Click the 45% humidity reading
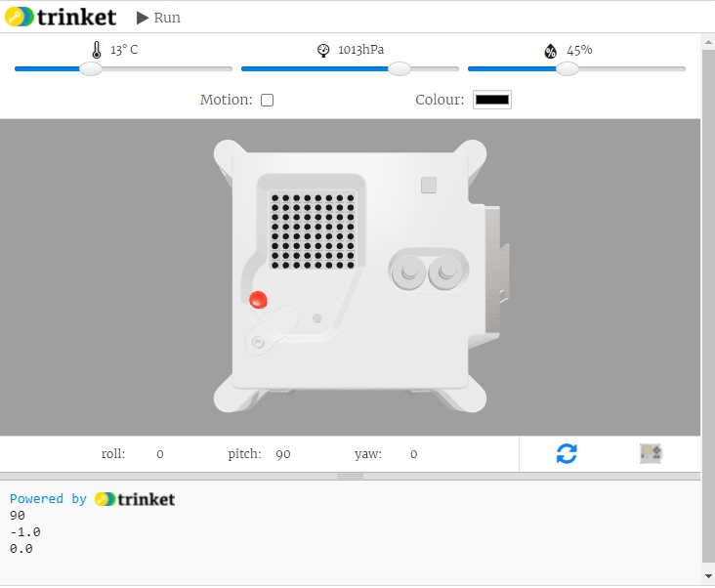The image size is (715, 588). pos(579,50)
